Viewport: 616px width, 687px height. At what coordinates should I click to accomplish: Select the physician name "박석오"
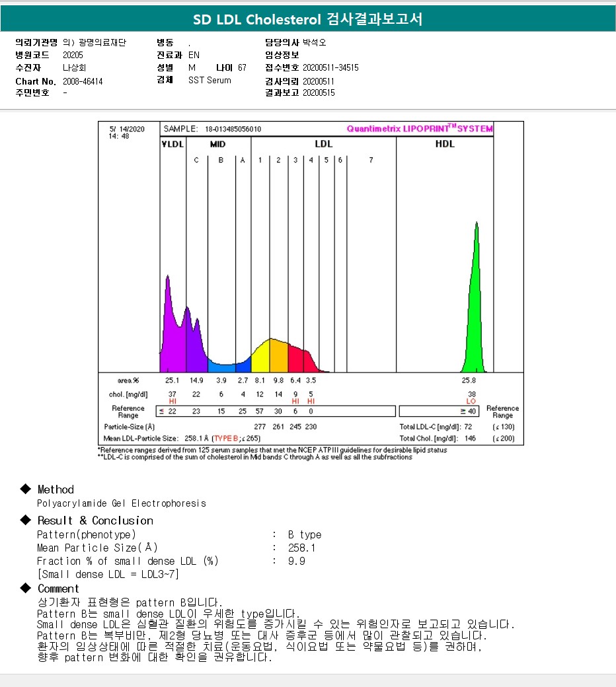point(315,42)
